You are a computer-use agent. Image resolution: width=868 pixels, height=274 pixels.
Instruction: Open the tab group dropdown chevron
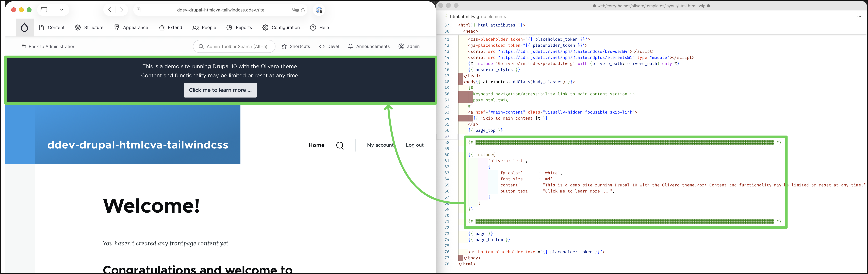pos(62,10)
